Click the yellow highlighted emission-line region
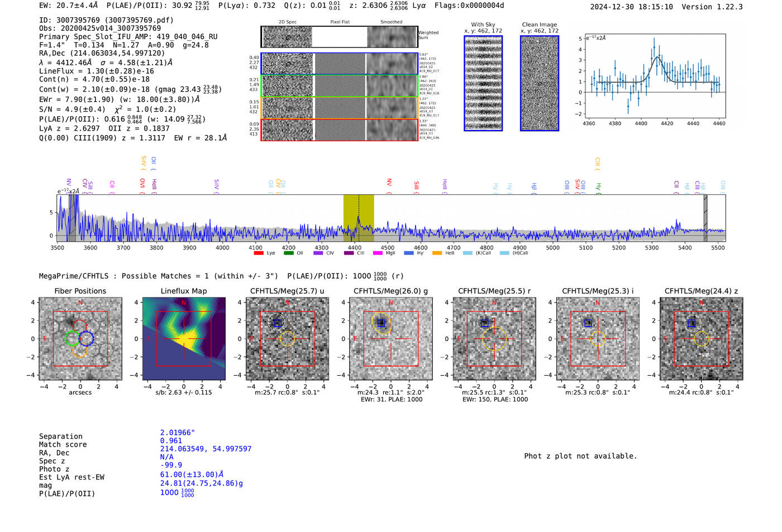782x532 pixels. click(359, 218)
